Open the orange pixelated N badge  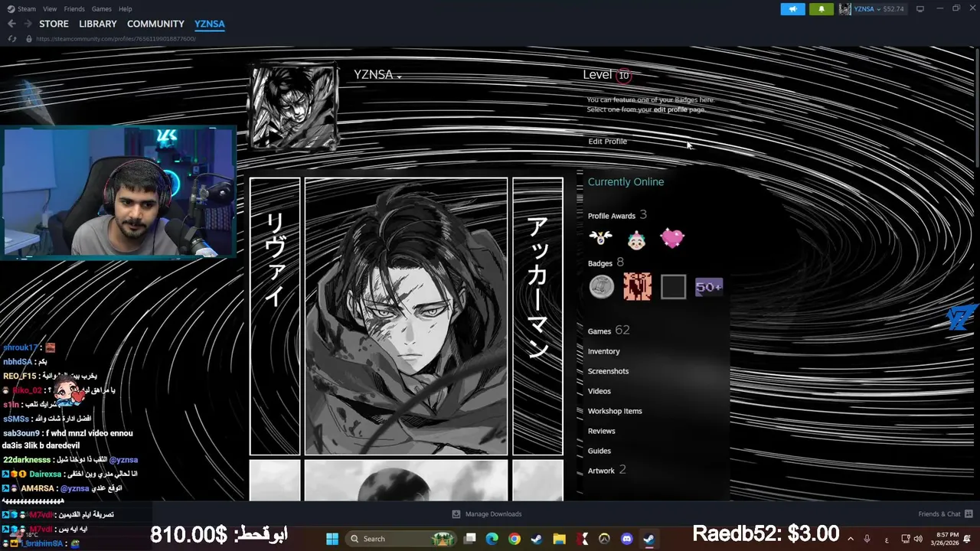pyautogui.click(x=637, y=287)
